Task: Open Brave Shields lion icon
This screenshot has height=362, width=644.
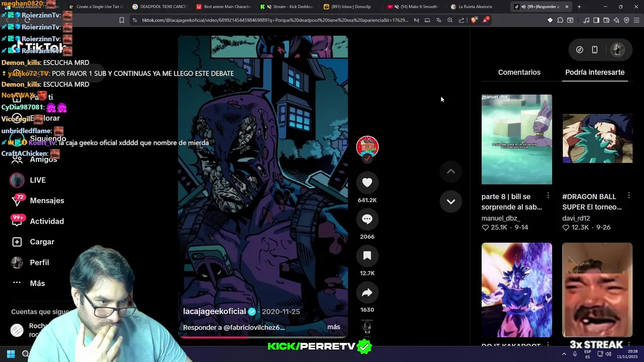Action: pos(474,20)
